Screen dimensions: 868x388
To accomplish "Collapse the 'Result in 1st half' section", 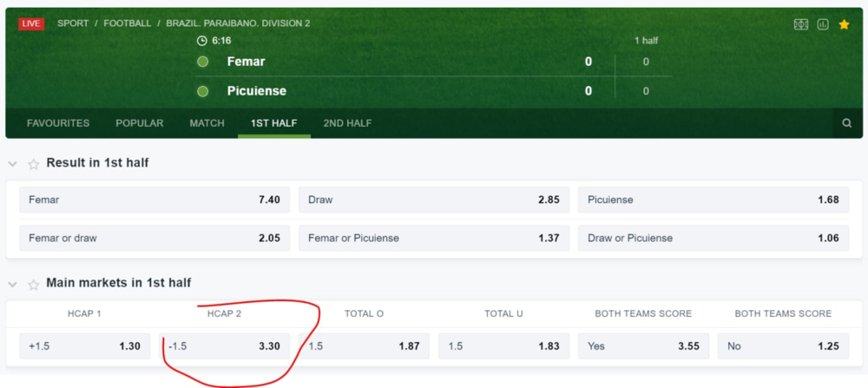I will coord(13,163).
